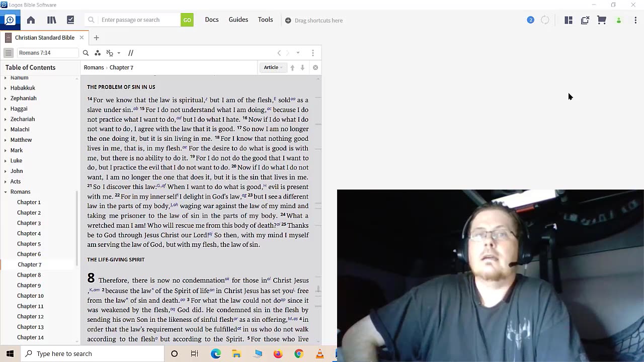The image size is (644, 362).
Task: Open the Guides menu
Action: 238,20
